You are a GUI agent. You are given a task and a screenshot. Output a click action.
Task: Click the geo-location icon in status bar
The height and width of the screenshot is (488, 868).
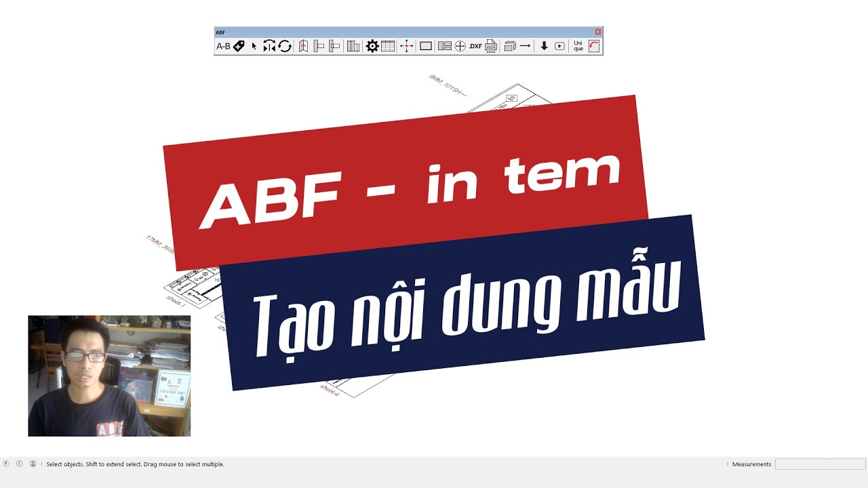(x=6, y=464)
